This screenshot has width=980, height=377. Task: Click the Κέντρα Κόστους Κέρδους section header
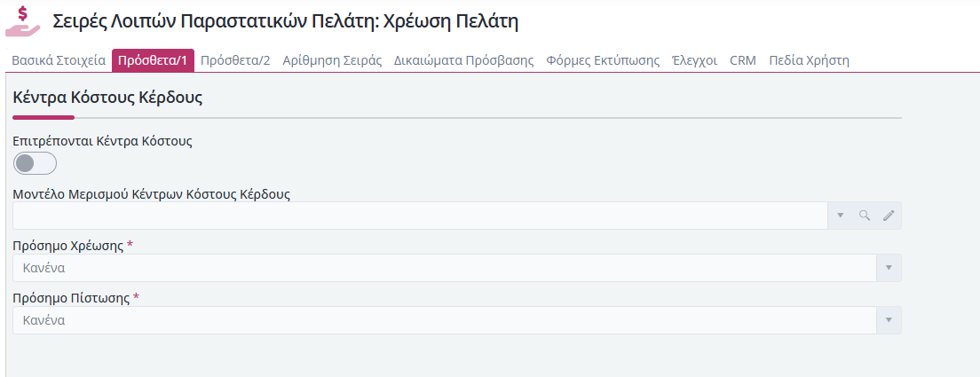tap(107, 98)
